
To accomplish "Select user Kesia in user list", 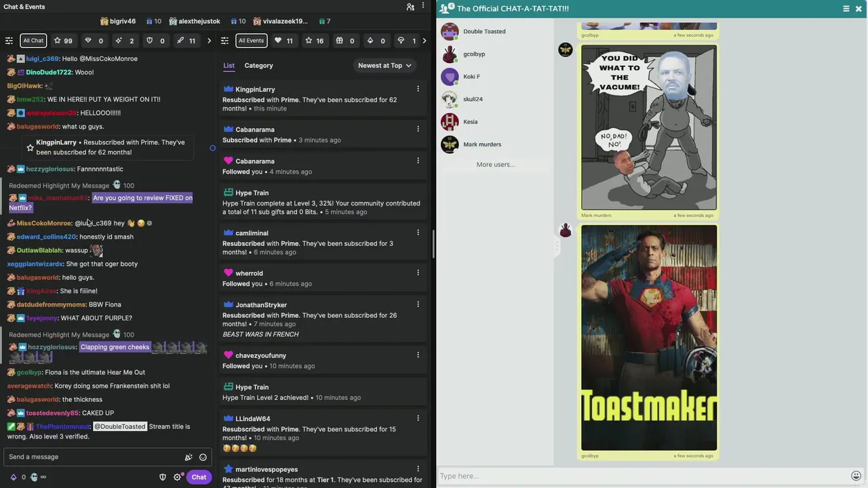I will 495,121.
